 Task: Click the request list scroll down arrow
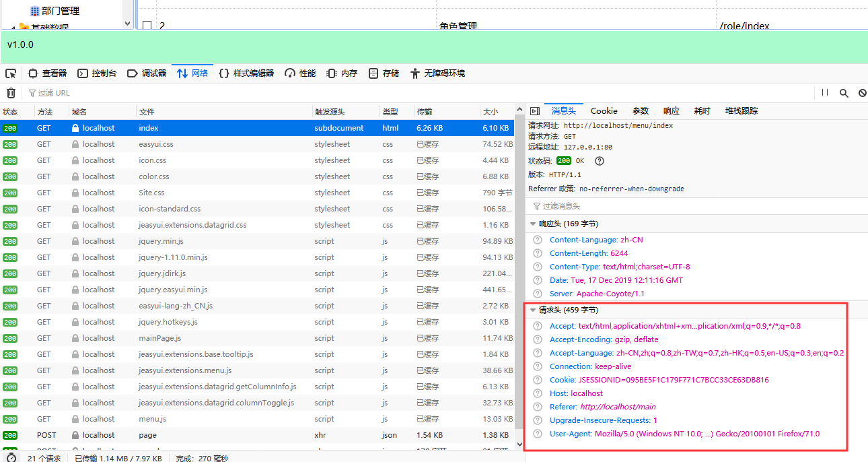tap(519, 444)
